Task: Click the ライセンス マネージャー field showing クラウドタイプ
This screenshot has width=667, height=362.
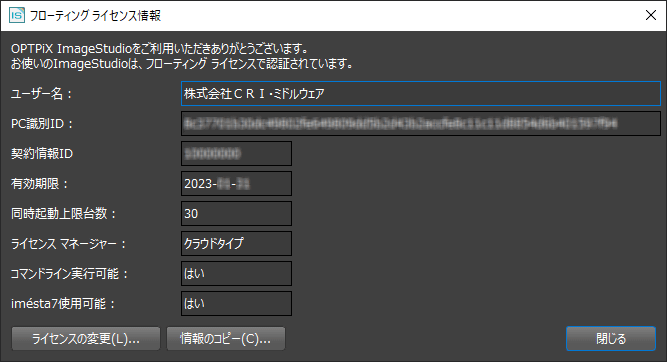Action: point(237,244)
